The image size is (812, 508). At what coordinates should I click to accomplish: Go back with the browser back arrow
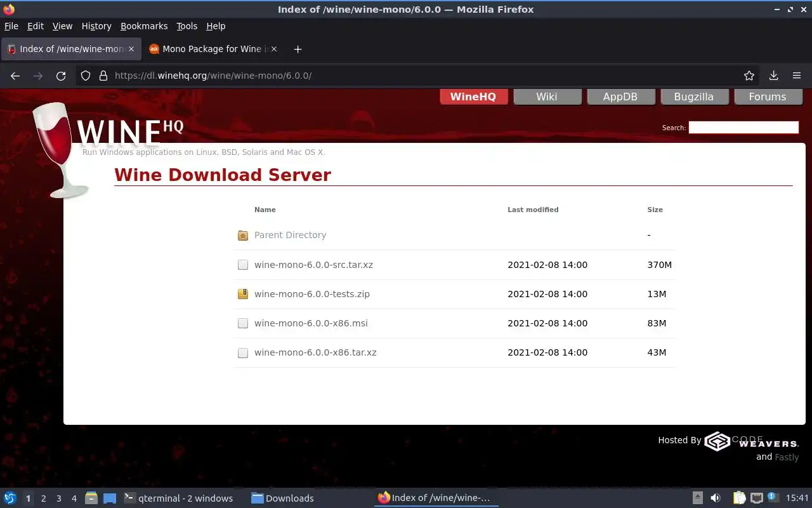(x=15, y=76)
